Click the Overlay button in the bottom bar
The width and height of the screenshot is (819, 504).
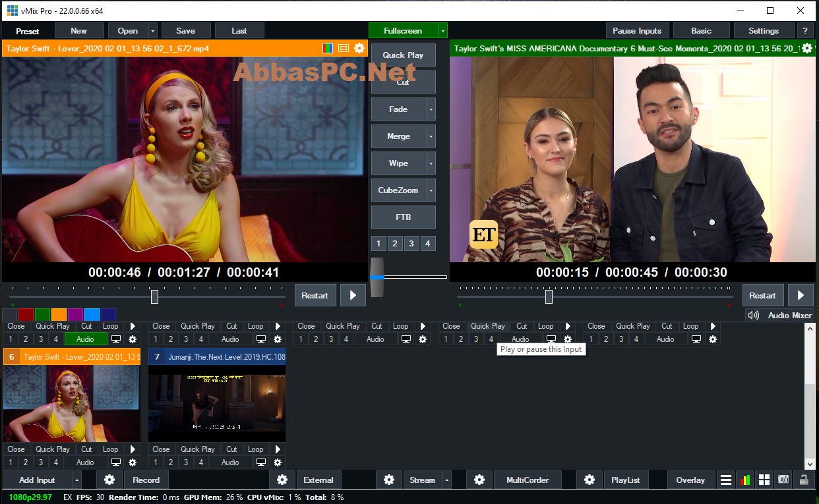click(690, 480)
